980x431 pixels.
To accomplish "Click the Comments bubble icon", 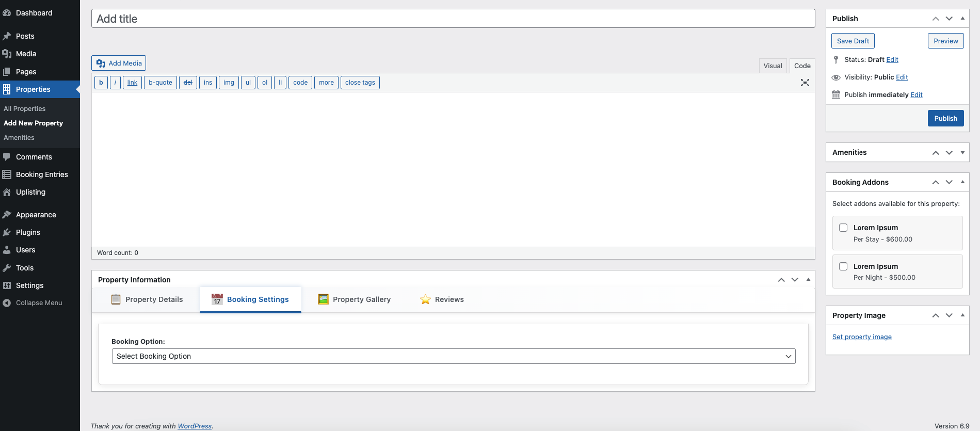I will (7, 157).
